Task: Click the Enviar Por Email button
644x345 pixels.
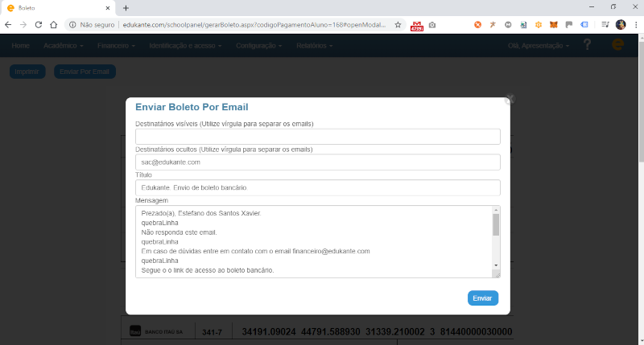Action: pos(85,72)
